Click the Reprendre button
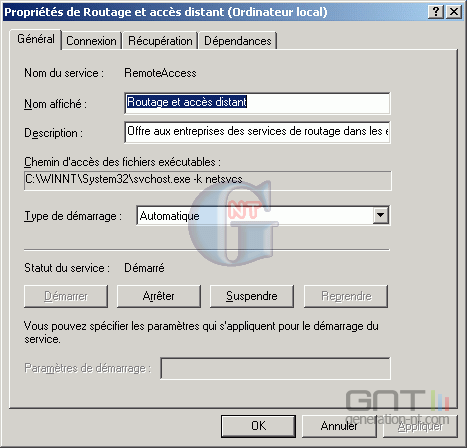467x448 pixels. point(346,296)
